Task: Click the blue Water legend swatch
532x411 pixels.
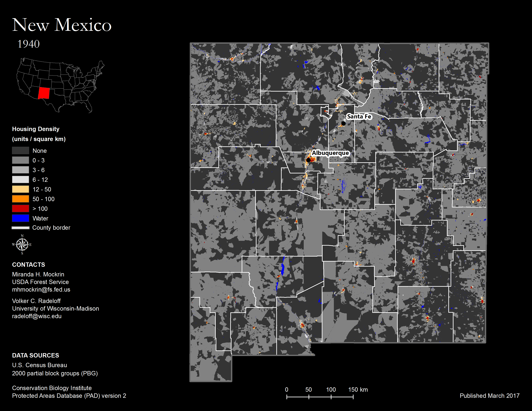Action: [20, 218]
